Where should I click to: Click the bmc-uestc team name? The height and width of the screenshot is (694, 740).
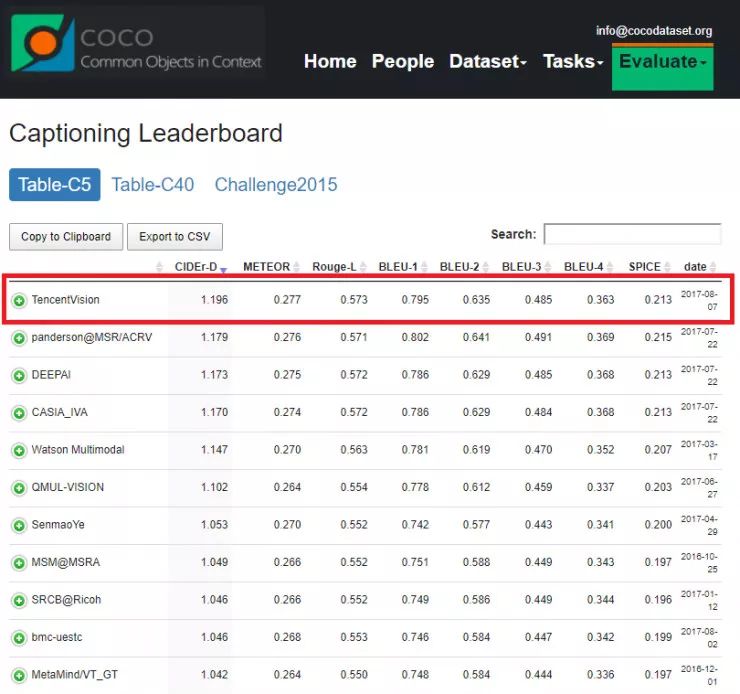(x=57, y=637)
